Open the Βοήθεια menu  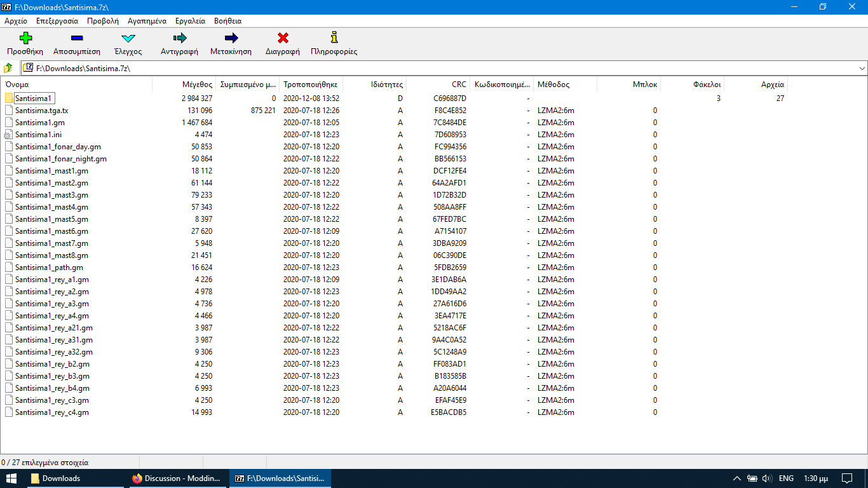[x=227, y=21]
